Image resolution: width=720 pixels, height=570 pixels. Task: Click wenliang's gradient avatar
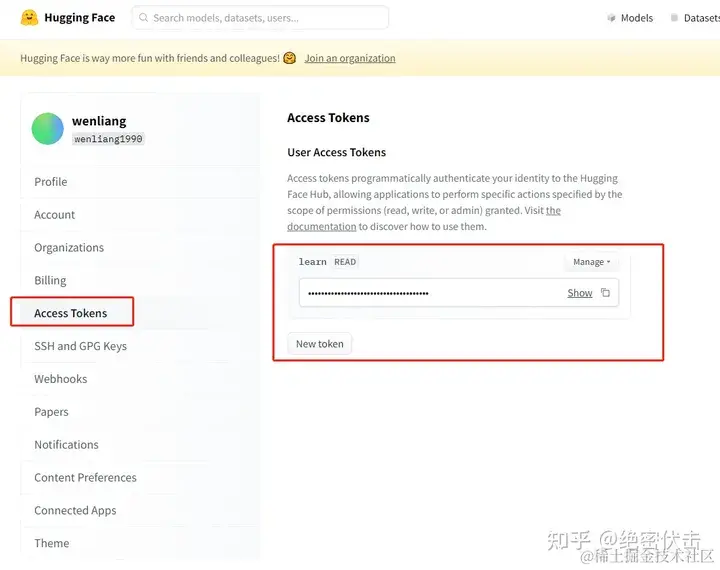click(48, 129)
